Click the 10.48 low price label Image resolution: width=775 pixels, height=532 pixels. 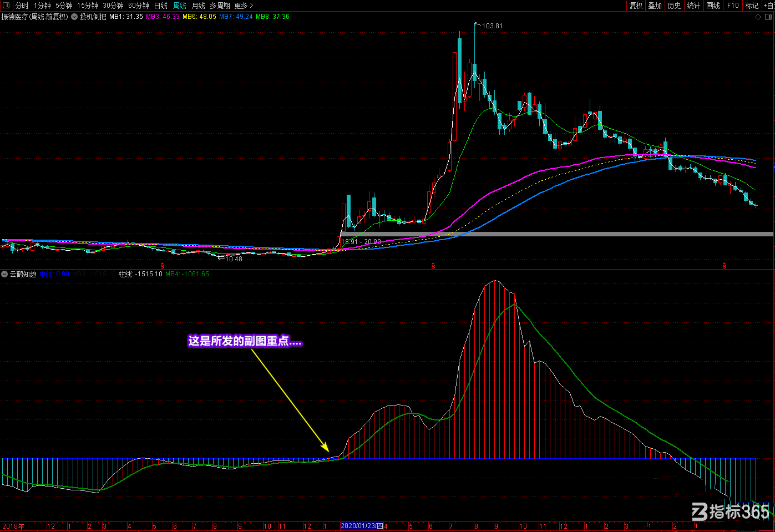pyautogui.click(x=234, y=259)
